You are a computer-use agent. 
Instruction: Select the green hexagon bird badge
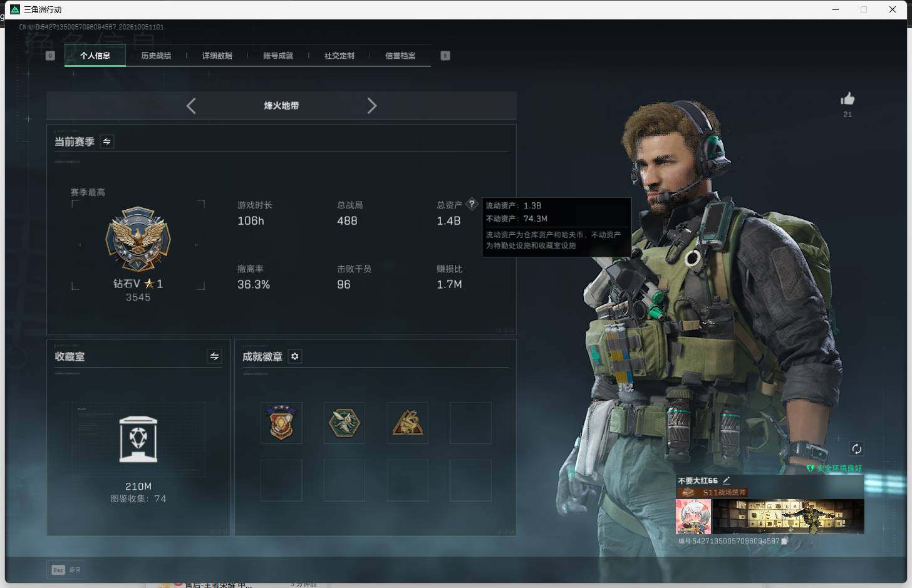click(345, 423)
